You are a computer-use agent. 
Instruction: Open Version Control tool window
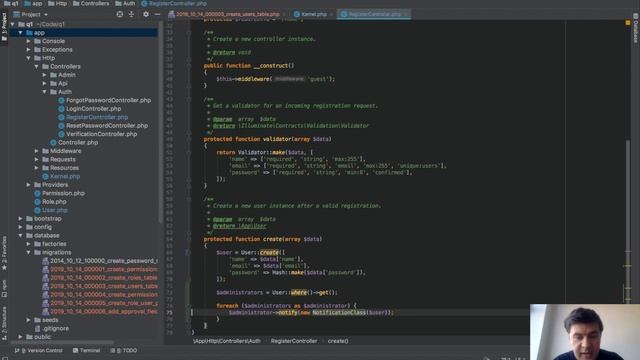click(x=39, y=350)
